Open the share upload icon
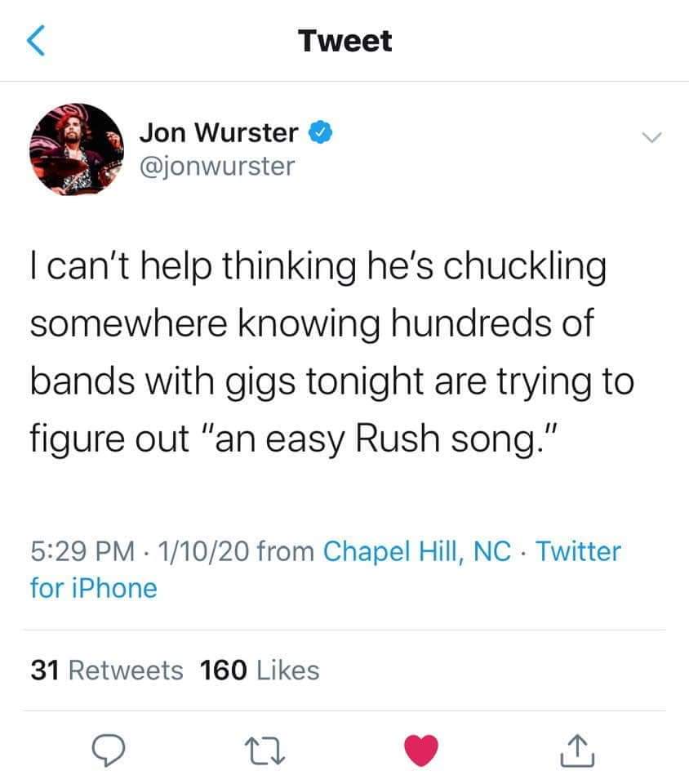Image resolution: width=689 pixels, height=784 pixels. pyautogui.click(x=578, y=750)
